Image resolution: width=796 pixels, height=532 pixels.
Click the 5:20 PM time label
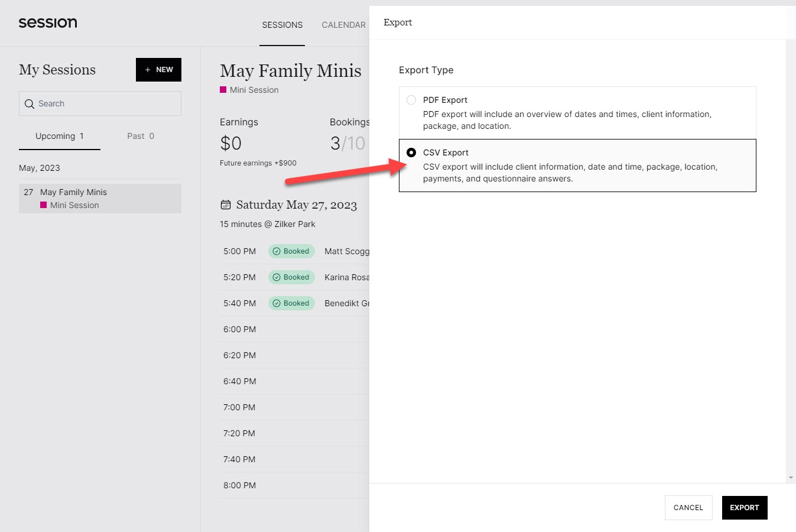[x=239, y=277]
